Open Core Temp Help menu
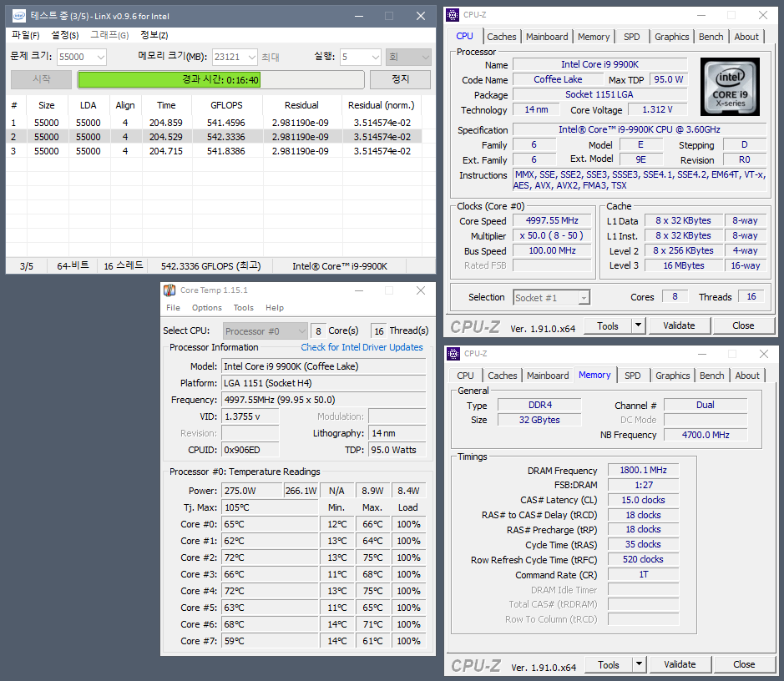The image size is (784, 681). tap(275, 308)
